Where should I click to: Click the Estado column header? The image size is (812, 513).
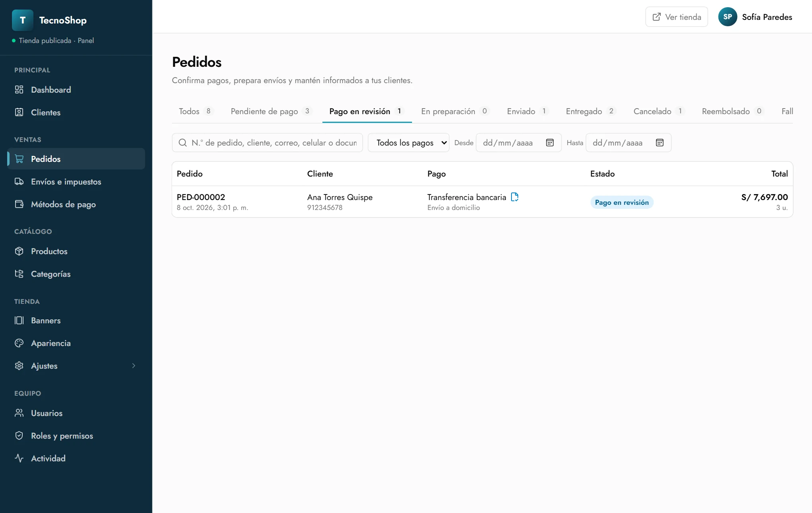[x=602, y=174]
